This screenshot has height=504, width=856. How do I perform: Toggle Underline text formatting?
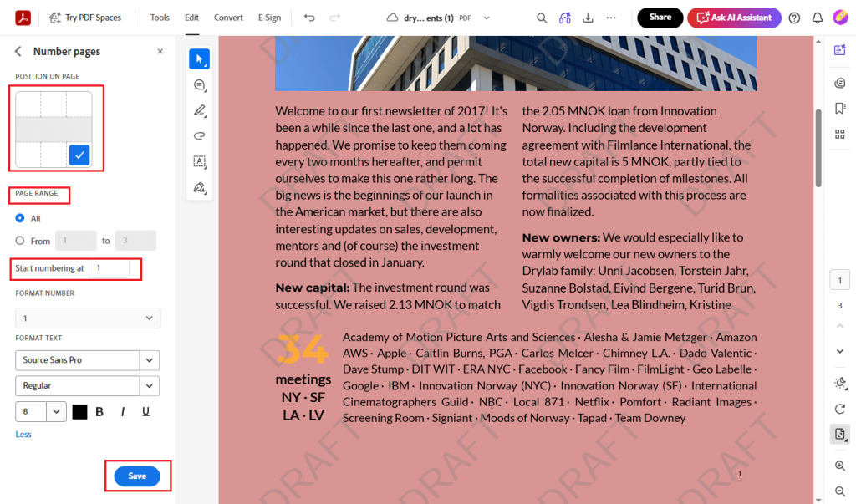145,412
